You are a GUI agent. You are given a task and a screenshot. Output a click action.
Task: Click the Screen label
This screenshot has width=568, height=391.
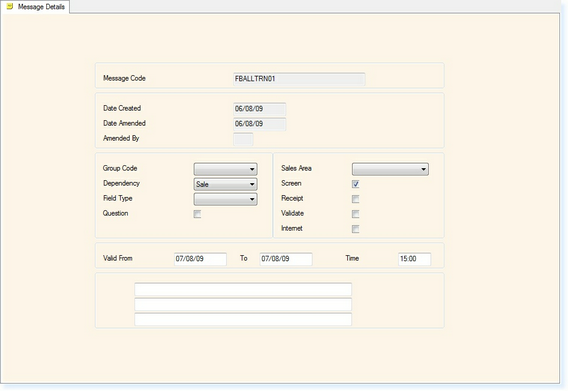291,183
